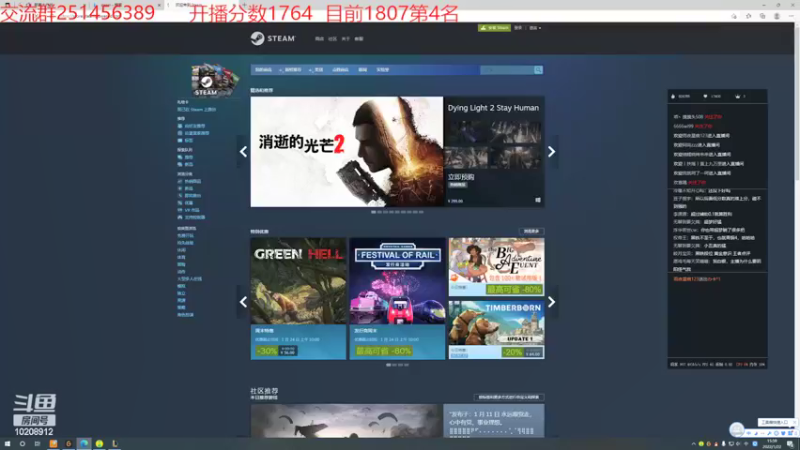The height and width of the screenshot is (450, 800).
Task: Click 热销商品 in the sidebar
Action: click(193, 182)
